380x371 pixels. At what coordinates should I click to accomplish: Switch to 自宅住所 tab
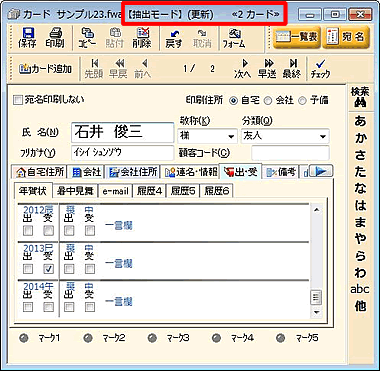pyautogui.click(x=40, y=171)
